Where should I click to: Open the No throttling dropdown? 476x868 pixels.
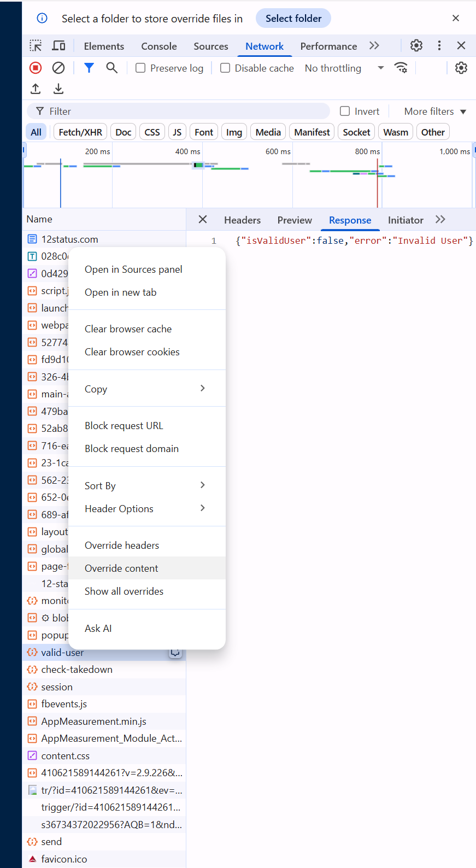point(344,68)
